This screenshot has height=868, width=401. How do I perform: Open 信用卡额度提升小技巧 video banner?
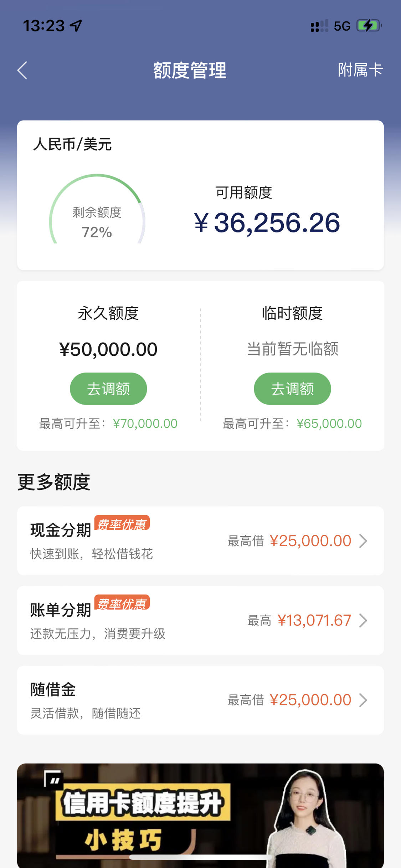point(200,816)
